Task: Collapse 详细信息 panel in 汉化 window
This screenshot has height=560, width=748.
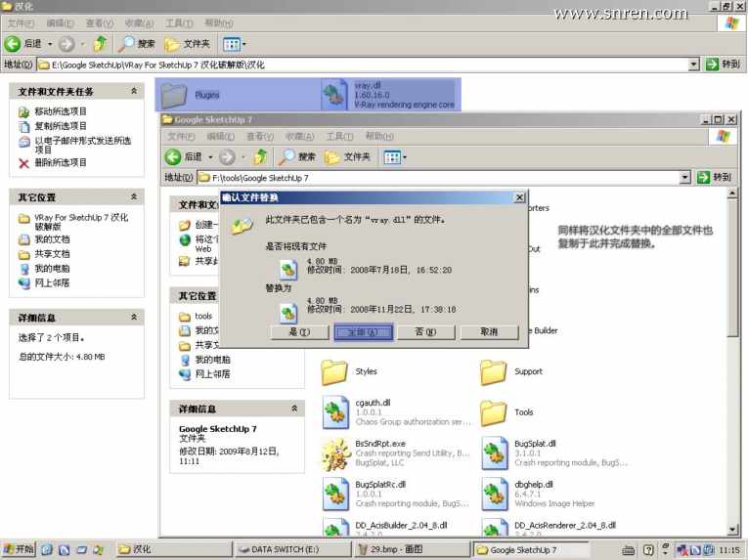Action: coord(134,317)
